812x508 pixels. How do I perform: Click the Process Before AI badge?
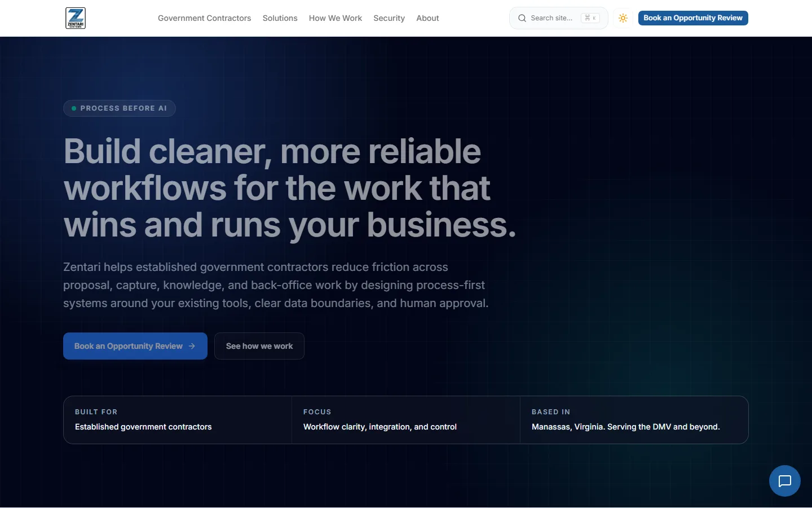[120, 108]
